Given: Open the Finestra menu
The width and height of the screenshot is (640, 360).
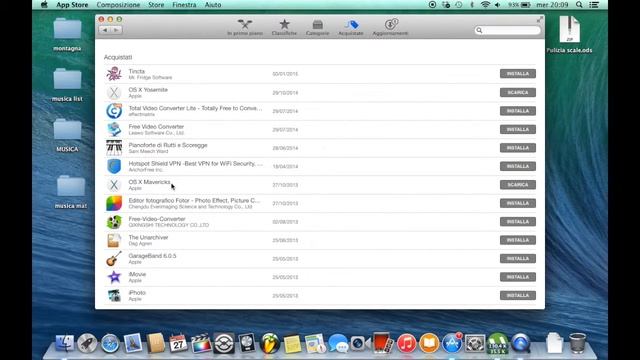Looking at the screenshot, I should click(x=184, y=5).
